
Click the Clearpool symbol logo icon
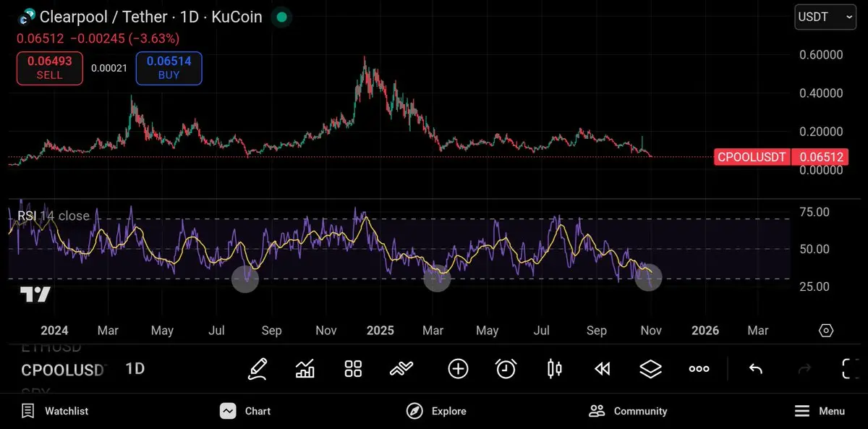coord(27,17)
